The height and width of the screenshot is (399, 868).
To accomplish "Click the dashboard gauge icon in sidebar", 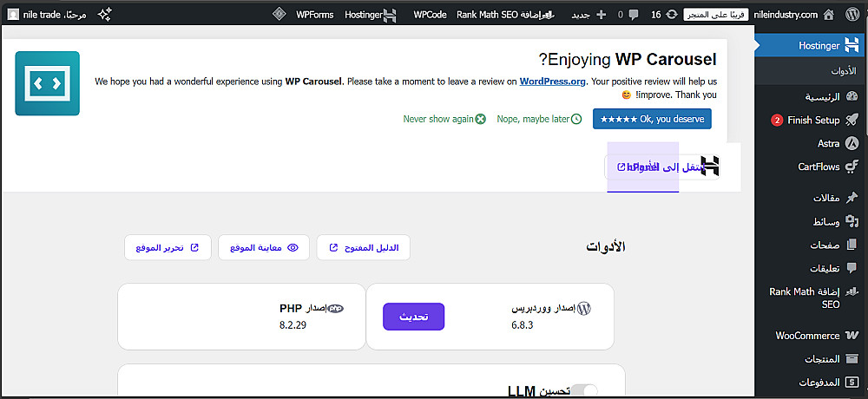I will coord(852,97).
